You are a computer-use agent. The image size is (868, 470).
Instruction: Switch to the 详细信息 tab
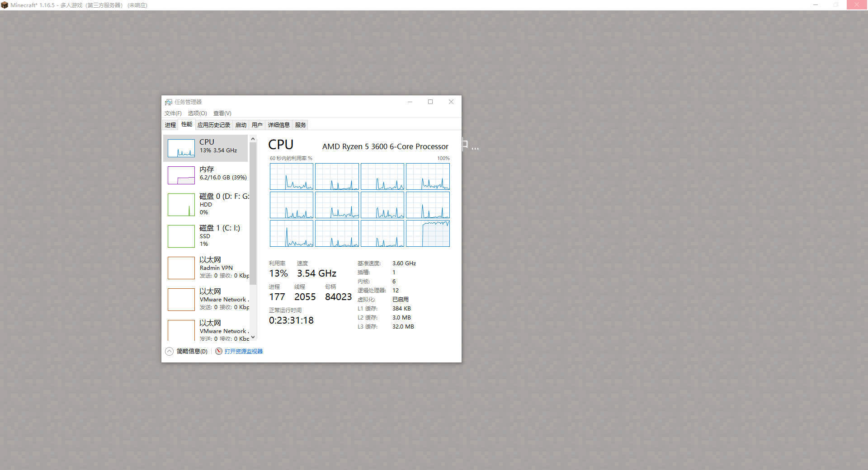(279, 125)
